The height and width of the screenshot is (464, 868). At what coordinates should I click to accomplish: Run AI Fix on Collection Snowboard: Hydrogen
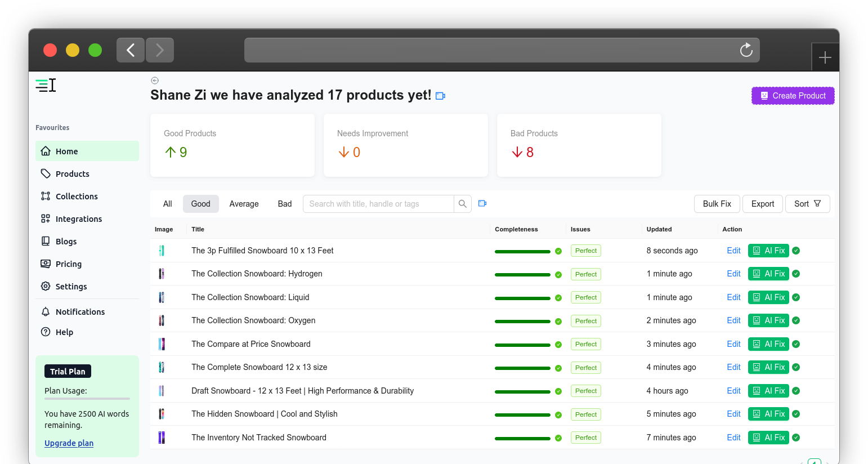point(768,274)
